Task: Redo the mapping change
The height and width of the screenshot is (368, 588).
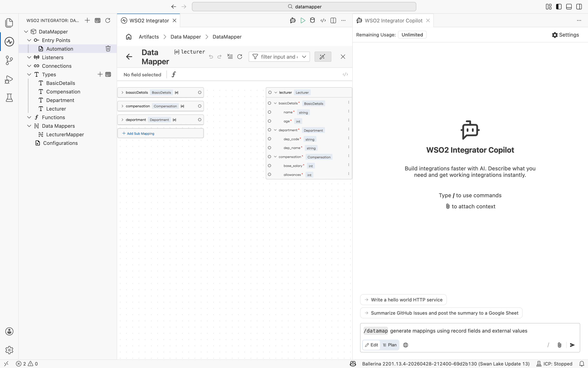Action: (219, 57)
